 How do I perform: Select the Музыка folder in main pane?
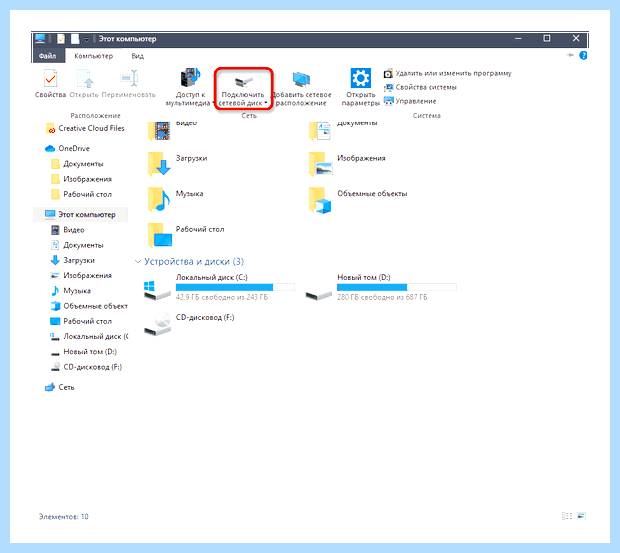click(x=176, y=199)
